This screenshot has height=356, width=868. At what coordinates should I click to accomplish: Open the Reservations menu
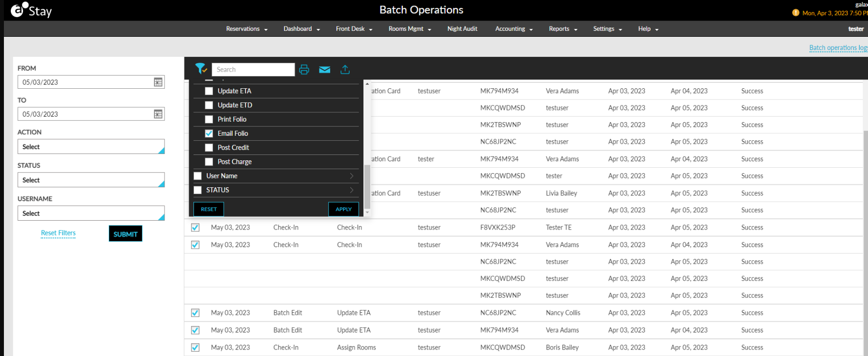point(246,29)
